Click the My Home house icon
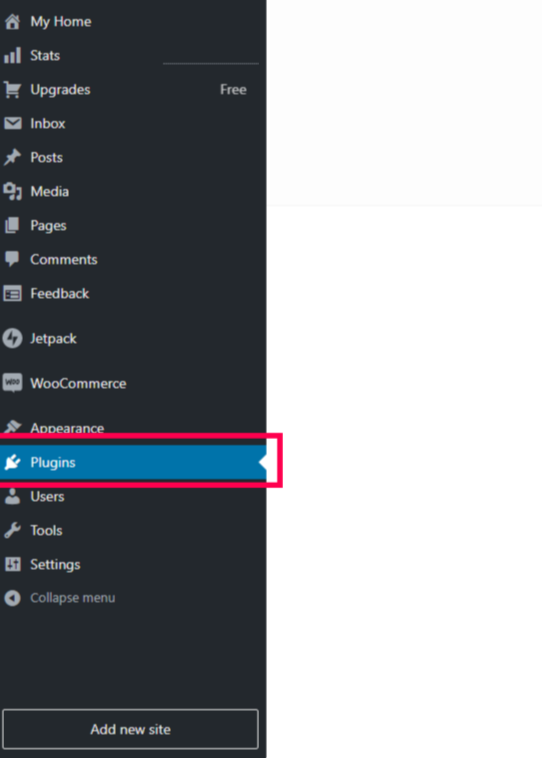The image size is (542, 758). click(x=13, y=22)
